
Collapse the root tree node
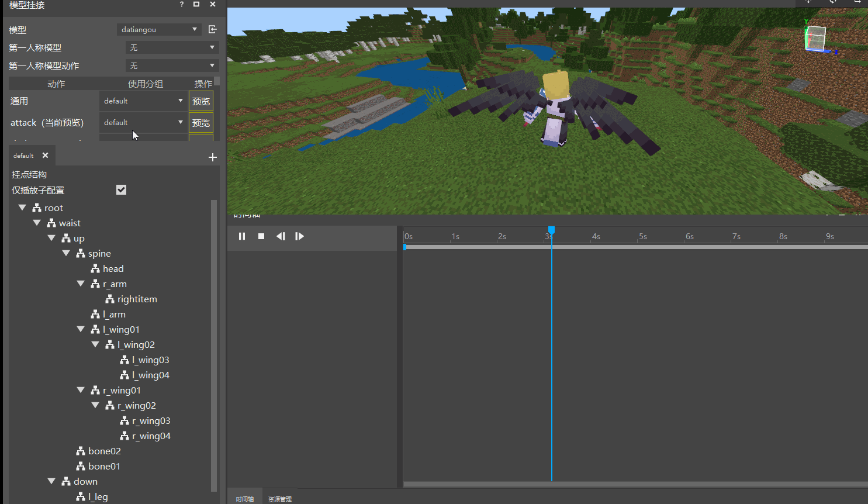22,208
